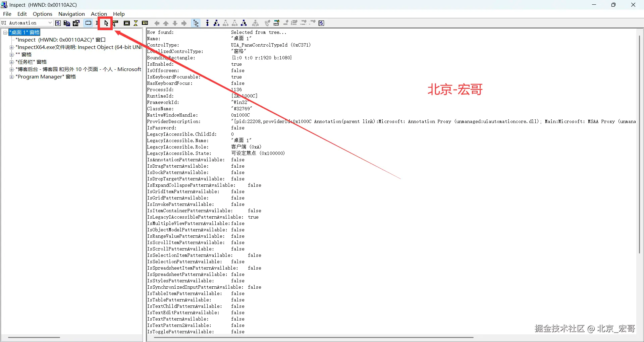Viewport: 644px width, 342px height.
Task: Toggle the Show Highlight Rectangle toolbar button
Action: [x=88, y=23]
